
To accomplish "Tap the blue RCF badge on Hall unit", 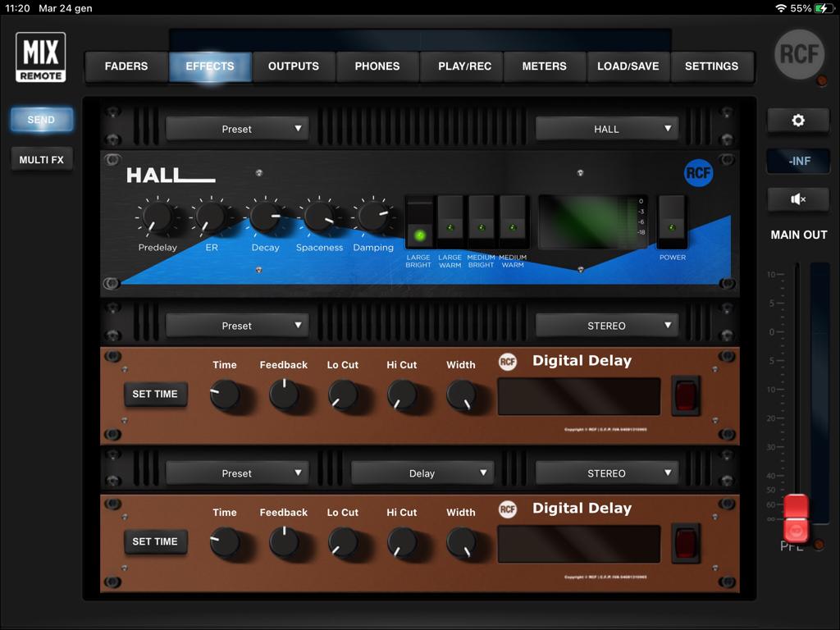I will 699,173.
